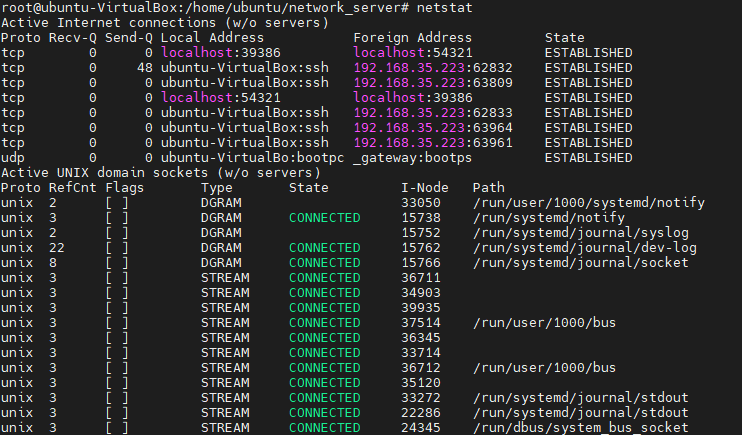Click ubuntu-VirtualBo:bootpc local address

pos(252,158)
